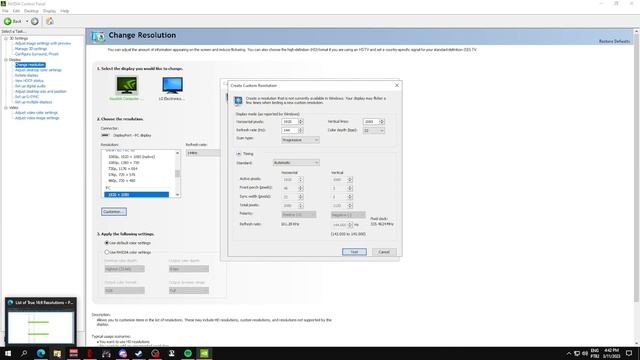Screen dimensions: 640x360
Task: Click the Vertical lines input field
Action: (371, 122)
